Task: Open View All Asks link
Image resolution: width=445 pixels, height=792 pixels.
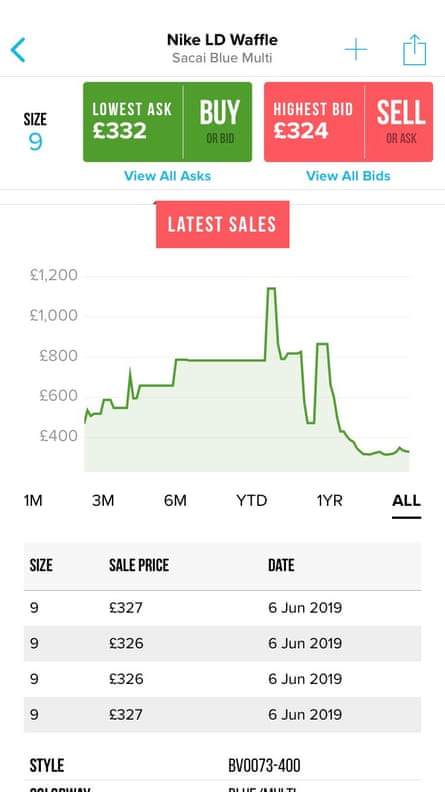Action: point(167,176)
